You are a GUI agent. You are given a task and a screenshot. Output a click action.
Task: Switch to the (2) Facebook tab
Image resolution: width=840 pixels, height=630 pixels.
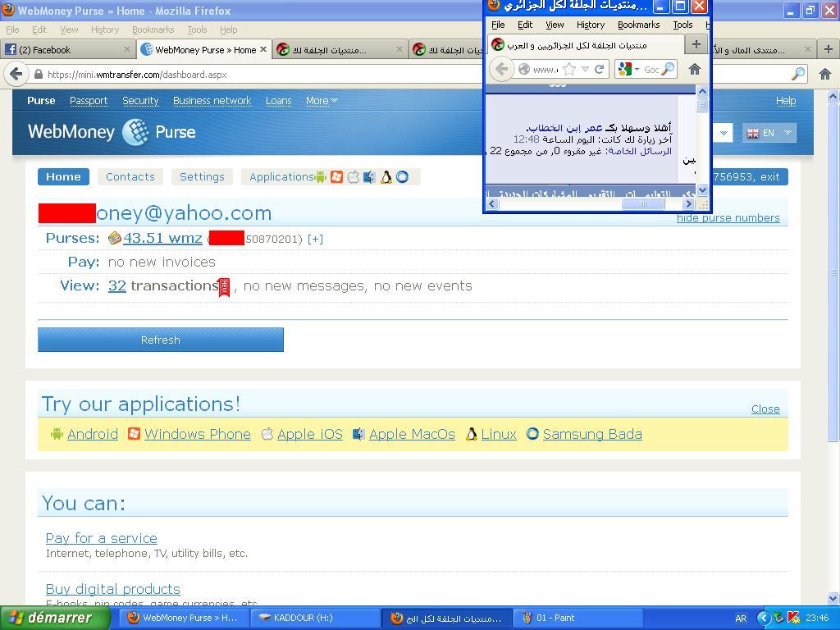point(67,49)
